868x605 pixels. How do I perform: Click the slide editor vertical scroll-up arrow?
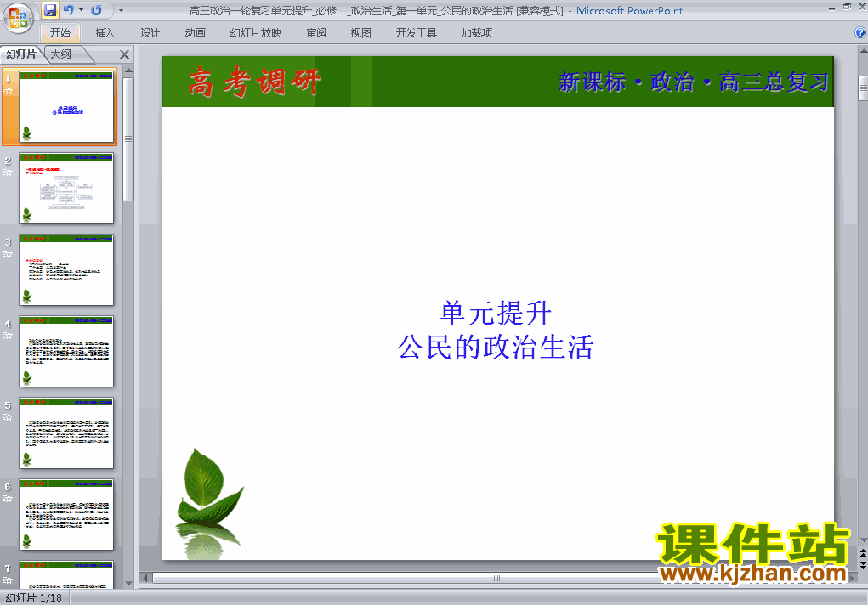pyautogui.click(x=863, y=51)
